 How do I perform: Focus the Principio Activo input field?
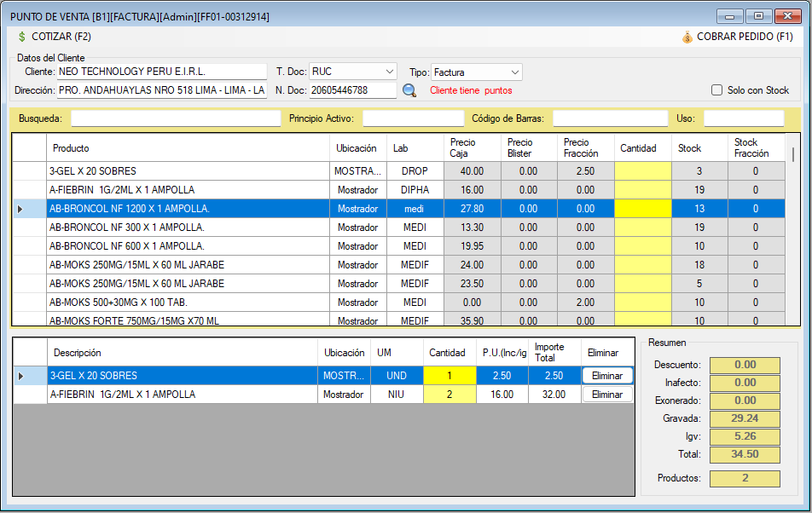point(413,118)
